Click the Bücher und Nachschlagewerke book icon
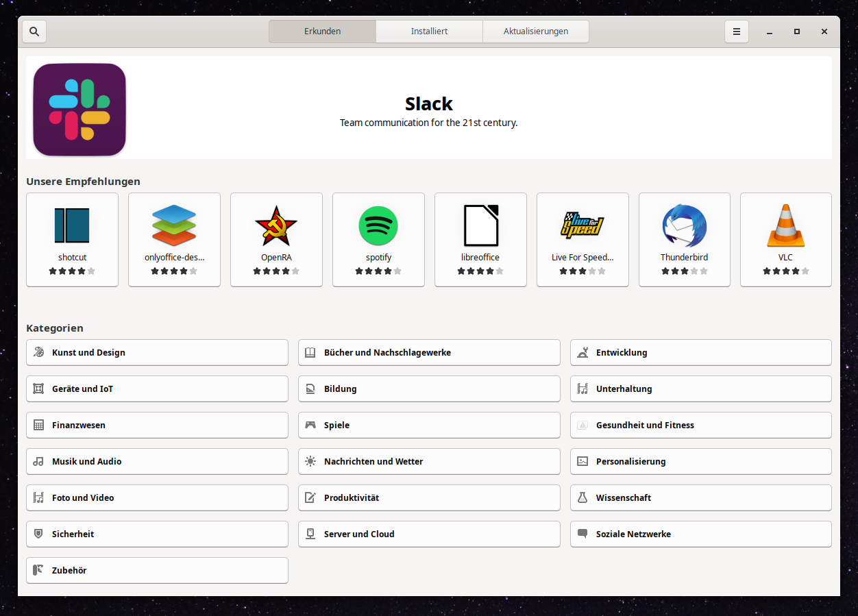The height and width of the screenshot is (616, 858). pyautogui.click(x=310, y=352)
